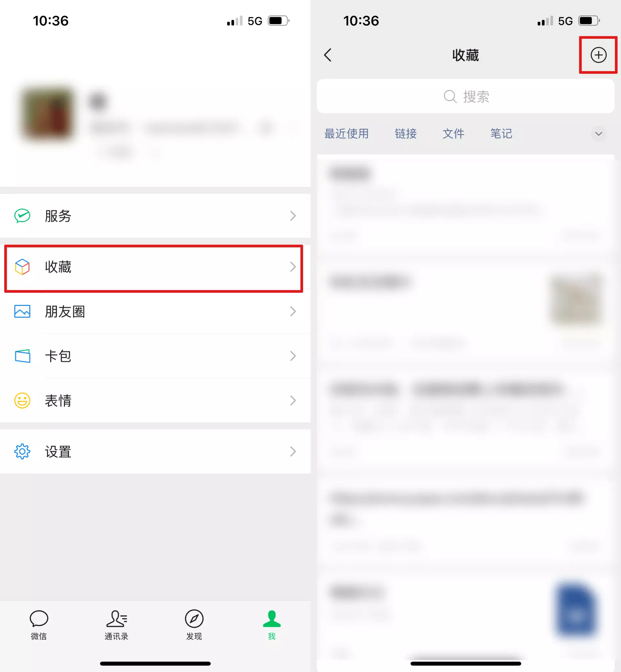Image resolution: width=621 pixels, height=672 pixels.
Task: Select the 最近使用 tab in 收藏
Action: (346, 134)
